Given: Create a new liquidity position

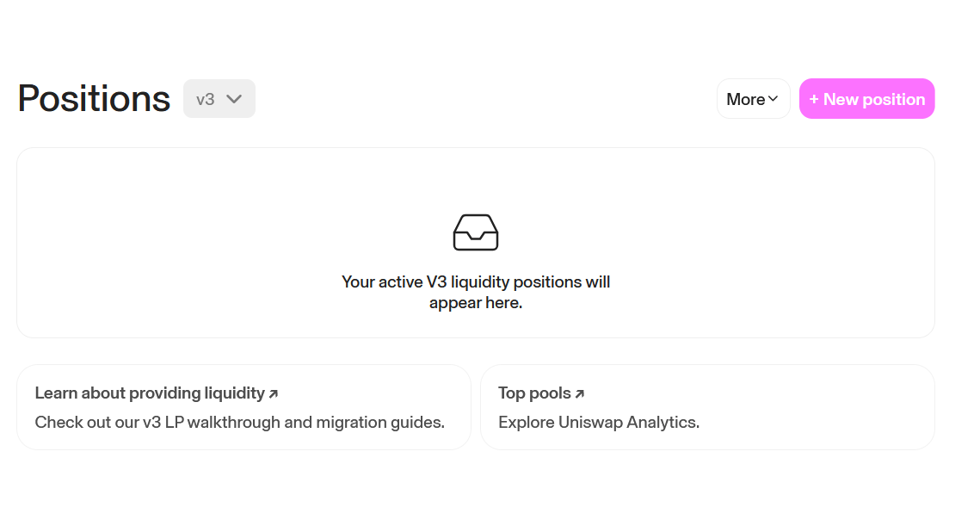Looking at the screenshot, I should tap(866, 99).
